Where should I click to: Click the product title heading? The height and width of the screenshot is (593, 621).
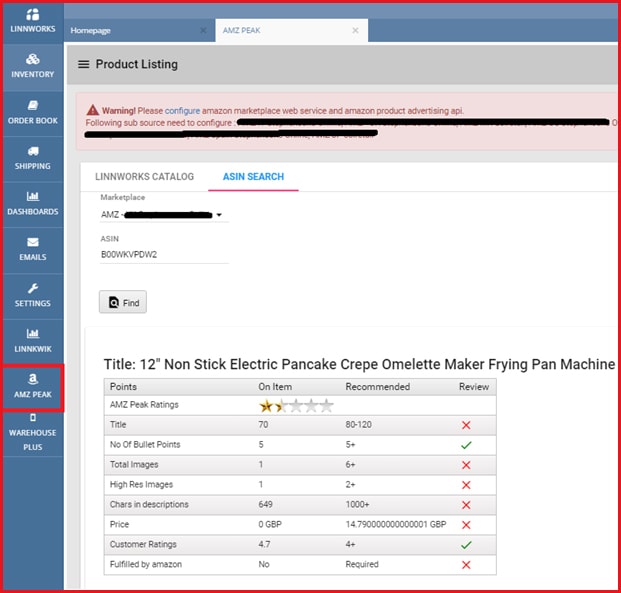(x=359, y=364)
